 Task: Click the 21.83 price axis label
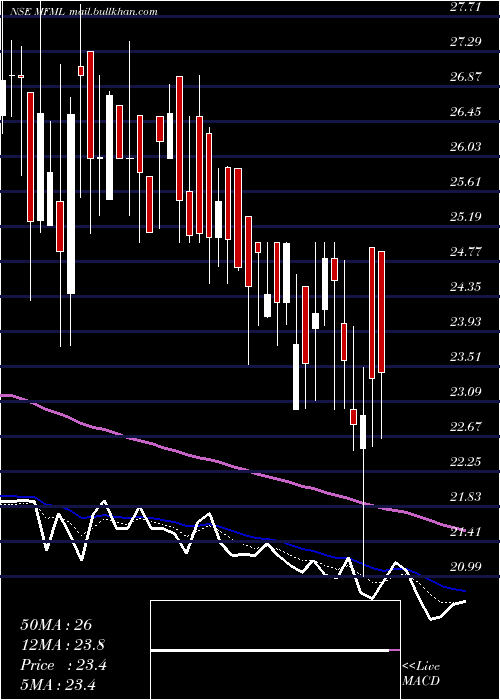(x=466, y=496)
